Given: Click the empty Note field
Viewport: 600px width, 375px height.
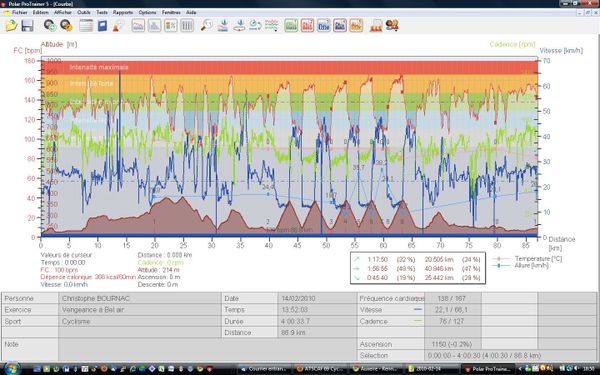Looking at the screenshot, I should click(207, 349).
